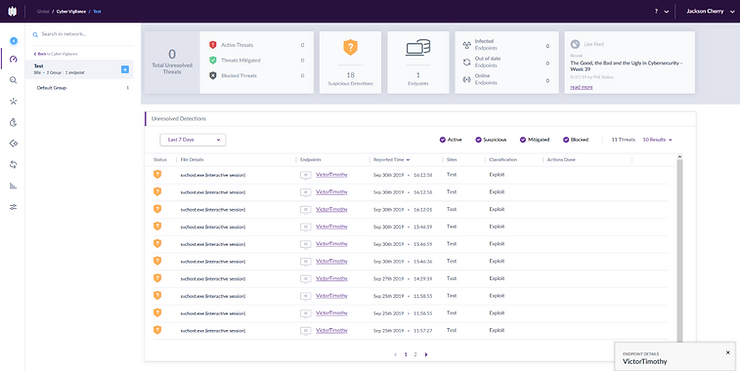740x371 pixels.
Task: Click the Global breadcrumb
Action: (43, 11)
